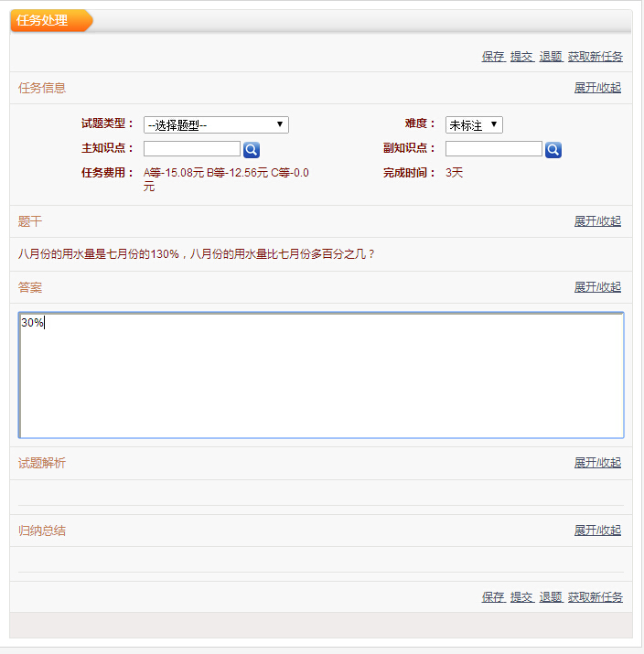
Task: Focus the 主知识点 text input
Action: [192, 149]
